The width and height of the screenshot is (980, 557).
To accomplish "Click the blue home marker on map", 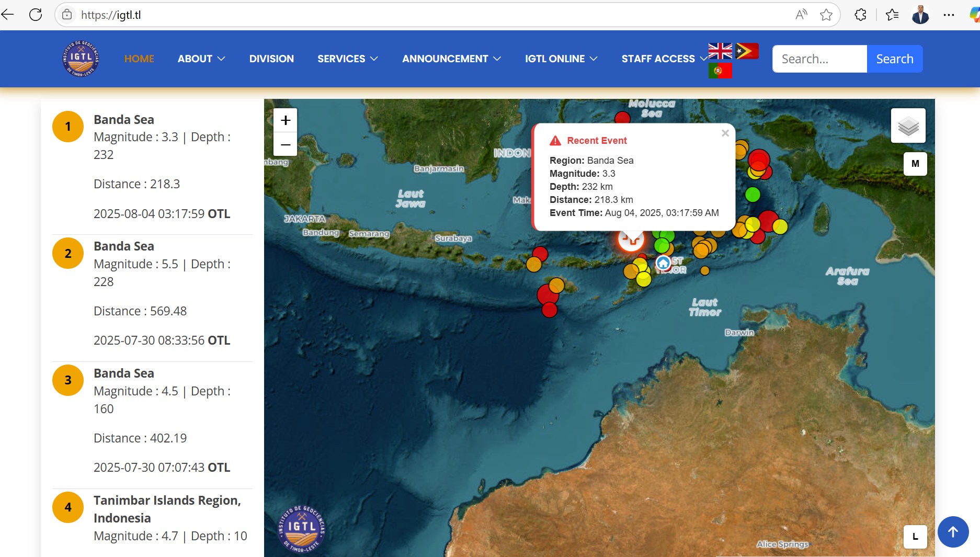I will pyautogui.click(x=663, y=263).
